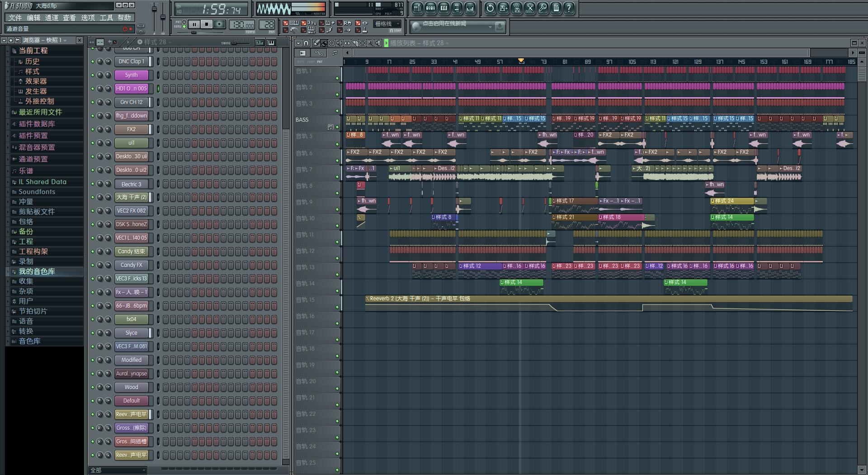
Task: Select Pat mode radio button
Action: (x=184, y=22)
